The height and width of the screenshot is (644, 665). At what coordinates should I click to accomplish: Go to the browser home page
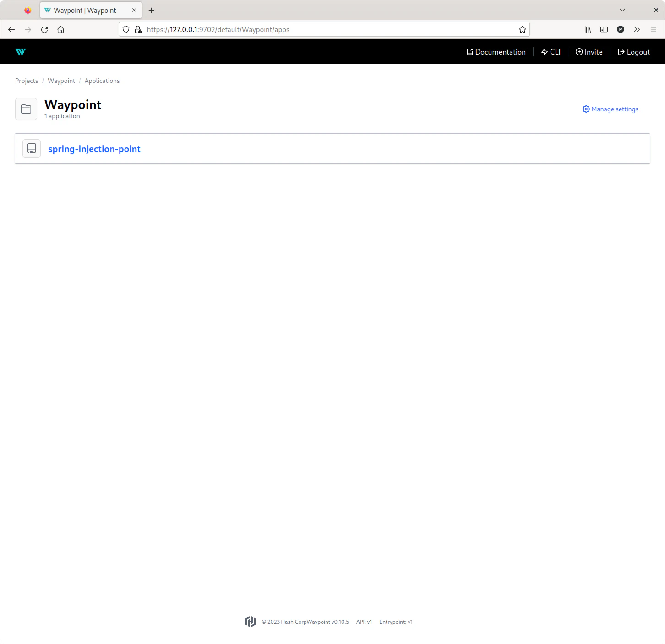60,29
